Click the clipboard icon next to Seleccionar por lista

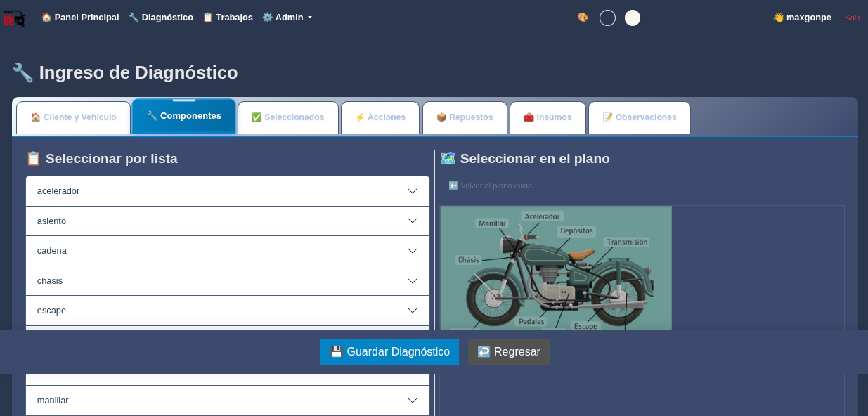pyautogui.click(x=33, y=158)
